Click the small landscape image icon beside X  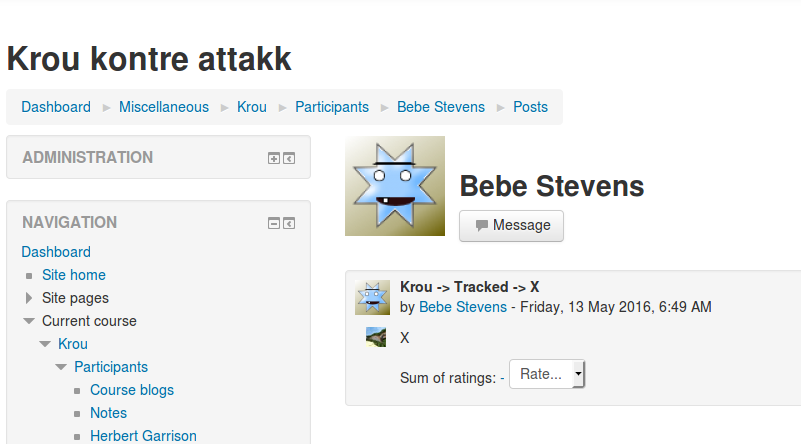tap(376, 337)
